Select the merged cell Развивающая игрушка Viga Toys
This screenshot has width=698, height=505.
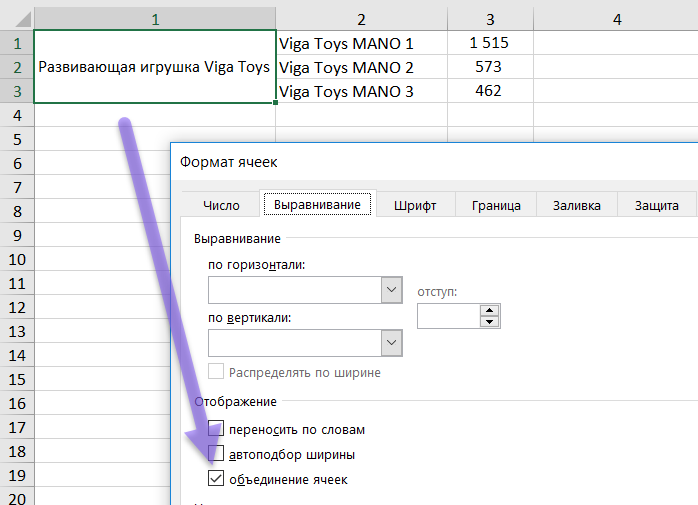tap(154, 67)
